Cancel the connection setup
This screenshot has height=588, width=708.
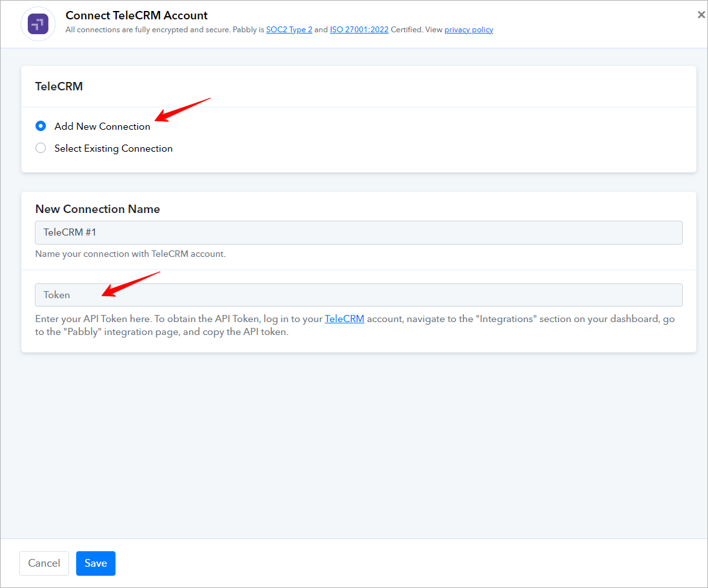tap(44, 563)
